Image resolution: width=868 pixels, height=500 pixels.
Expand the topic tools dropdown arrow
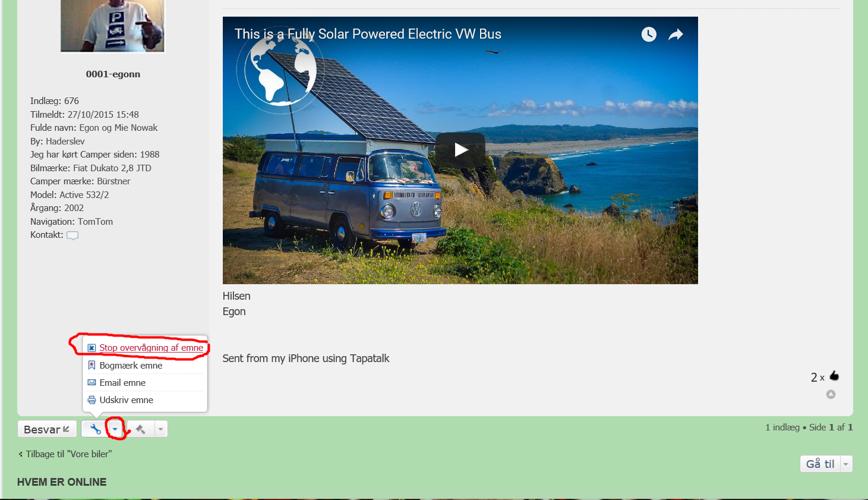tap(115, 429)
